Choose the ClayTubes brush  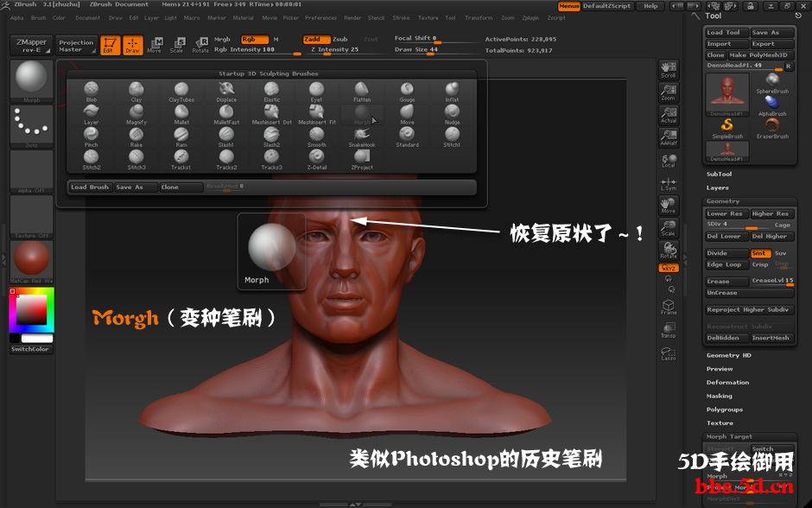click(181, 92)
